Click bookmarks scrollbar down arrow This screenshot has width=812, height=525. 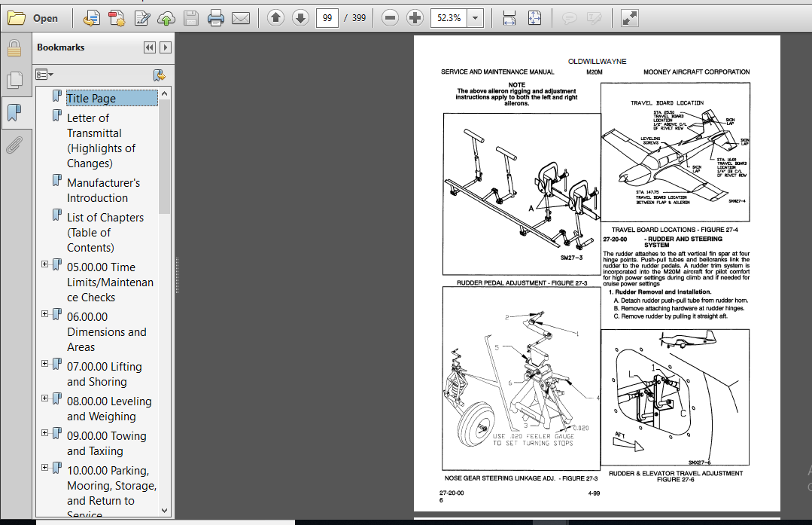click(165, 511)
